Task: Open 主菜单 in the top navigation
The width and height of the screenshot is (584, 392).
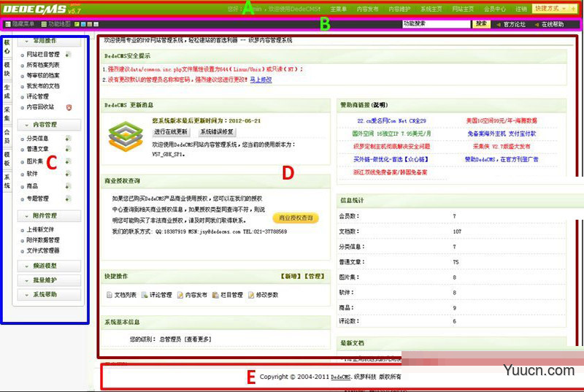Action: point(338,9)
